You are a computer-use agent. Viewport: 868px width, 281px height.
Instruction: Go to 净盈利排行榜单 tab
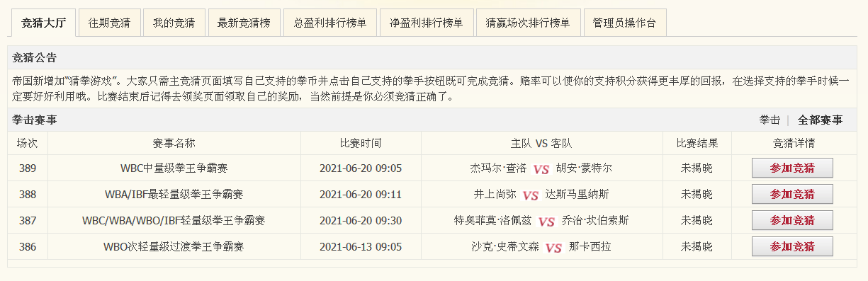coord(426,23)
